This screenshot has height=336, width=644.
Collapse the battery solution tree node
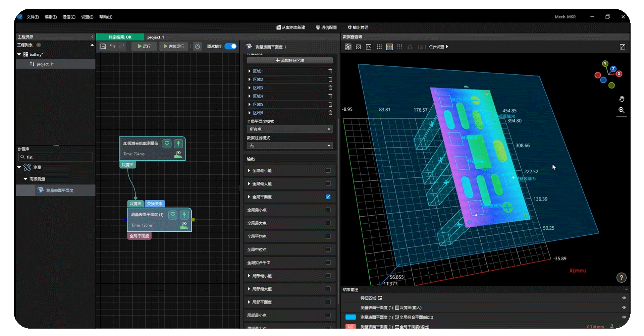pyautogui.click(x=19, y=54)
